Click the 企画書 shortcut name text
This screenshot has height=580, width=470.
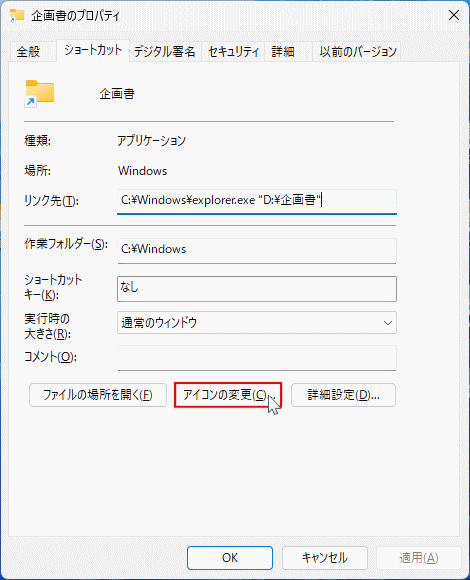click(x=117, y=94)
